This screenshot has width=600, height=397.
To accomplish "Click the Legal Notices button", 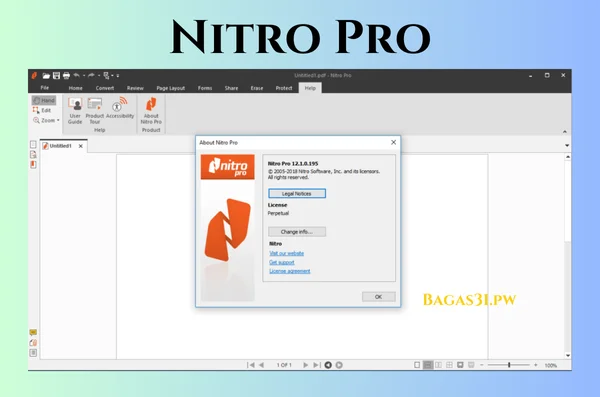I will (297, 194).
